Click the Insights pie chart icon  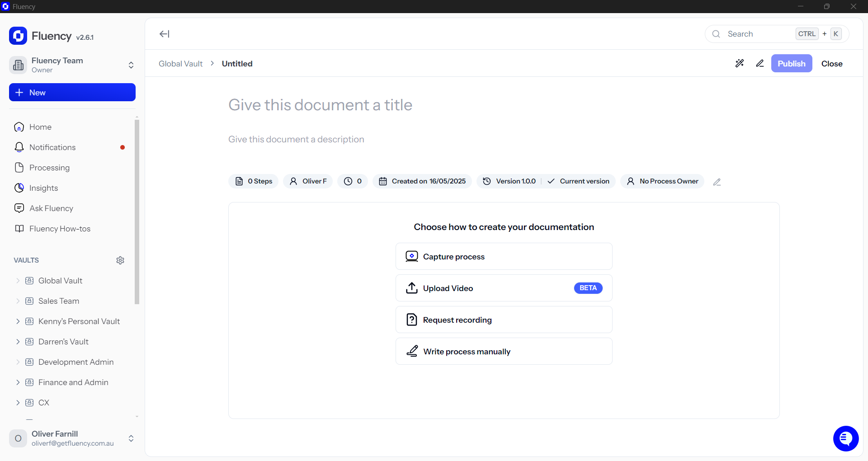tap(19, 188)
